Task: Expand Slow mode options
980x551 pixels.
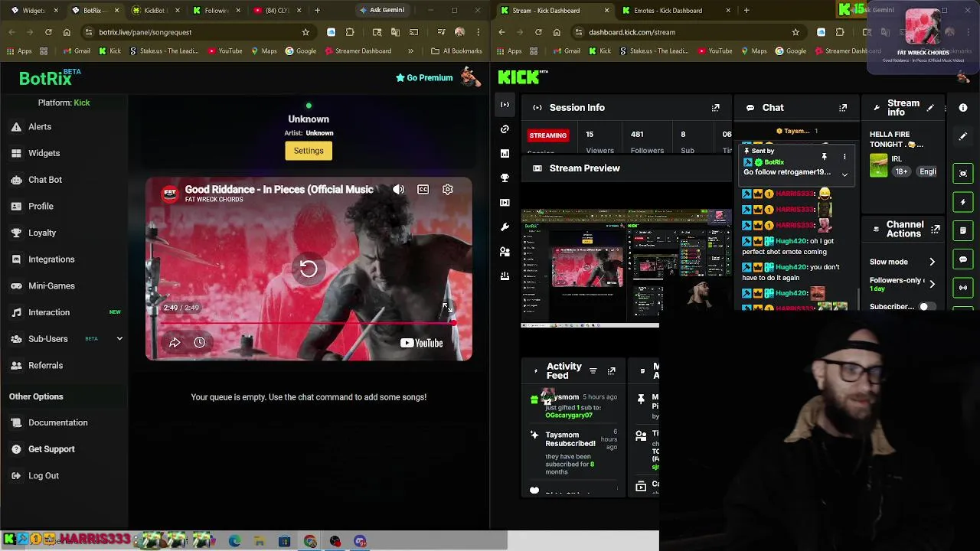Action: pos(932,262)
